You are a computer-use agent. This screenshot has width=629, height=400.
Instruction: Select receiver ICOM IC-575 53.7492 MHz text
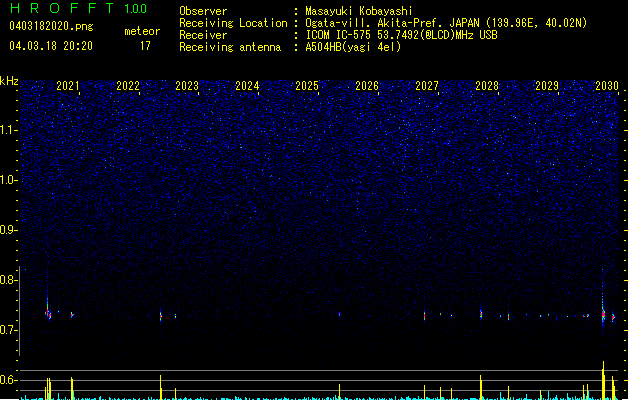[401, 35]
